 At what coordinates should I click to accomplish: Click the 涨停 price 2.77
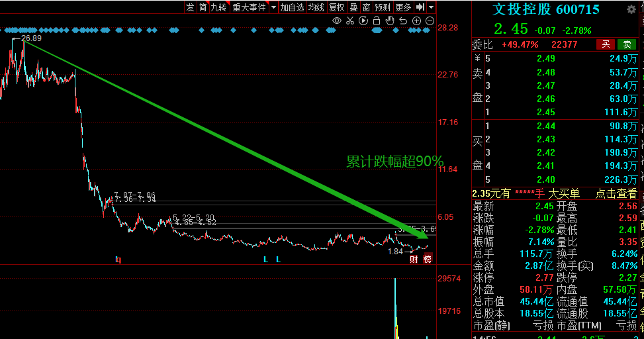point(545,278)
